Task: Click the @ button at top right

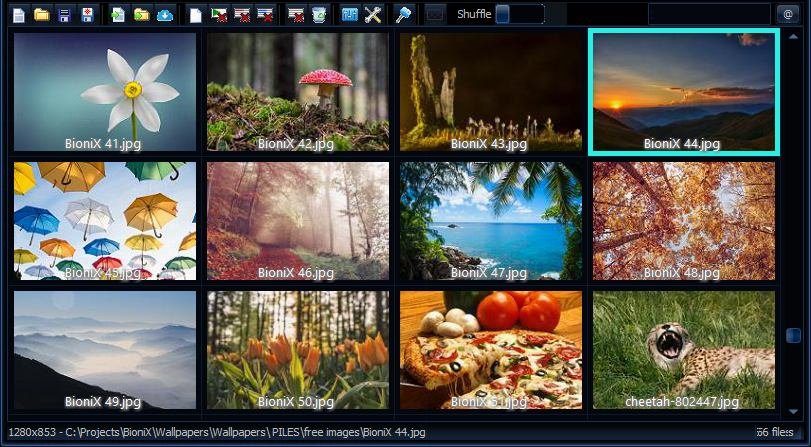Action: click(787, 15)
